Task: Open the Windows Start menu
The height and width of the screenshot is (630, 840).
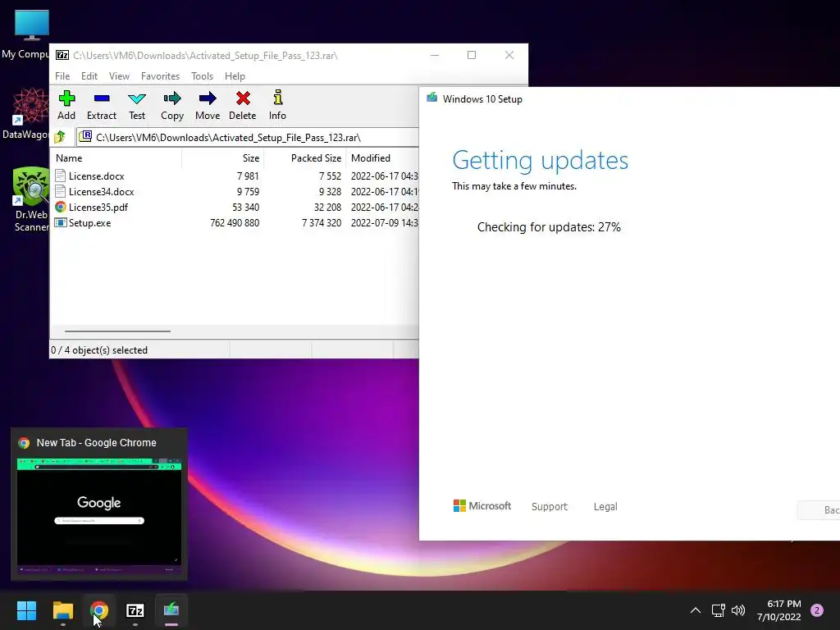Action: click(26, 610)
